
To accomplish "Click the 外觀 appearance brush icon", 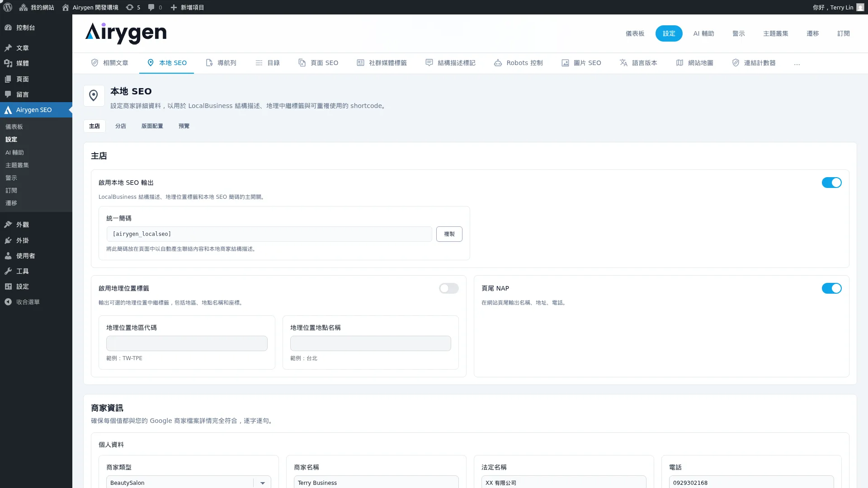I will (8, 225).
